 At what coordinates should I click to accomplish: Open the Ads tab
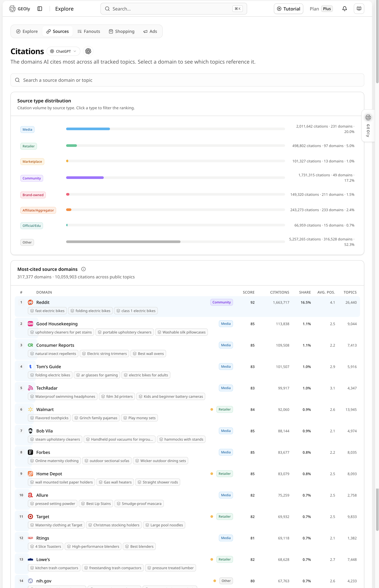tap(150, 31)
